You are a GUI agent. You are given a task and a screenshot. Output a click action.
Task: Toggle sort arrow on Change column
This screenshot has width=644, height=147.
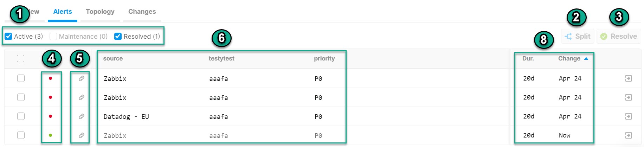[x=586, y=59]
